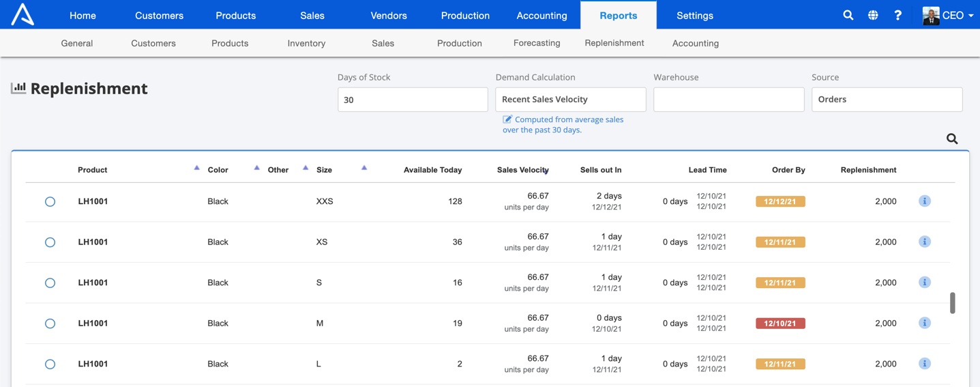This screenshot has width=980, height=387.
Task: Open help via the question mark icon
Action: pos(897,15)
